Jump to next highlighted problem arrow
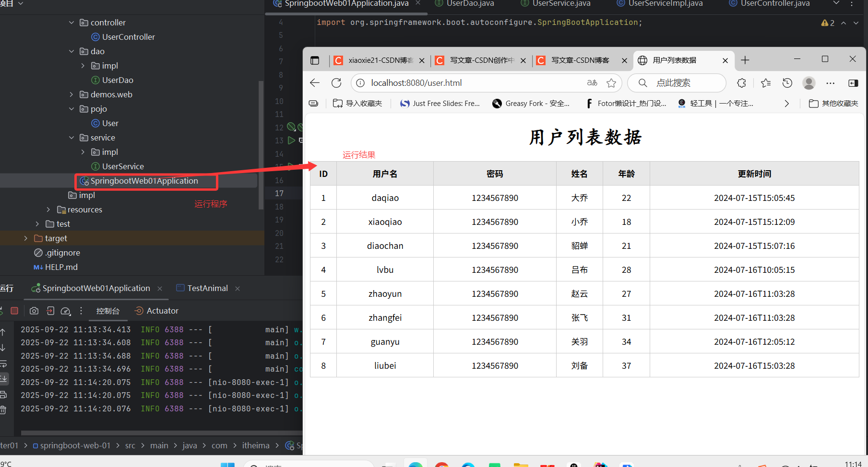Viewport: 868px width, 467px height. click(x=856, y=23)
